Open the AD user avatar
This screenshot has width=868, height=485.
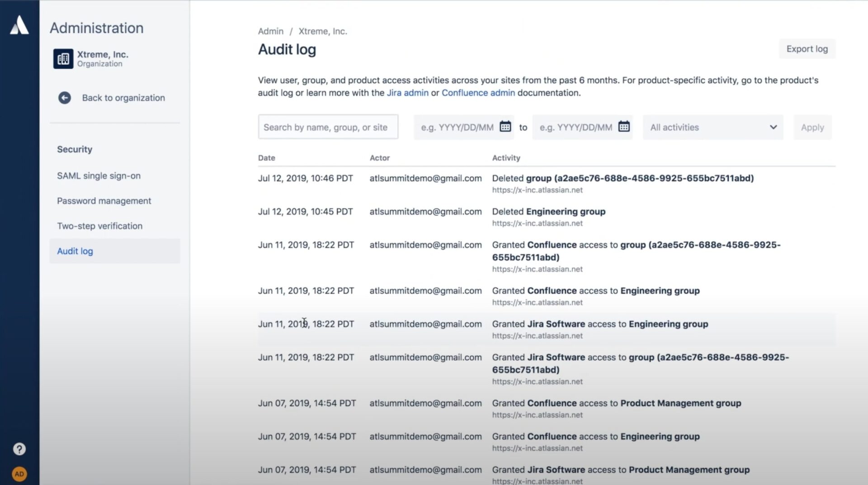coord(19,474)
